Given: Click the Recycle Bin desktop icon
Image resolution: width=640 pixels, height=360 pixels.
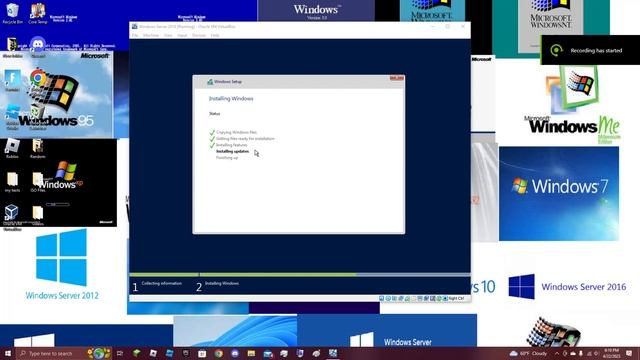Looking at the screenshot, I should click(12, 13).
